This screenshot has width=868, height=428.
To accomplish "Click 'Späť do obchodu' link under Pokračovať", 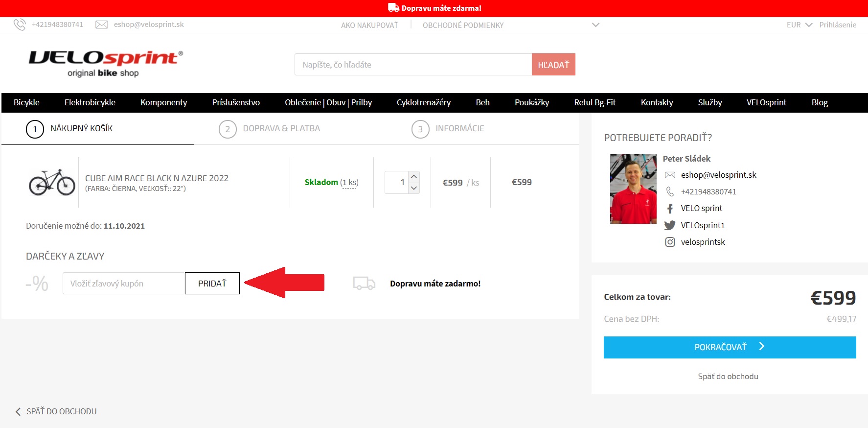I will click(728, 376).
